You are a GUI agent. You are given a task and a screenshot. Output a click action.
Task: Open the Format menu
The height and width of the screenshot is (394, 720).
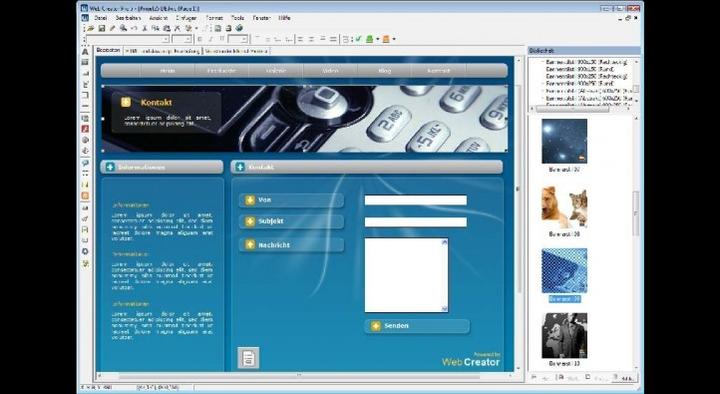coord(214,18)
